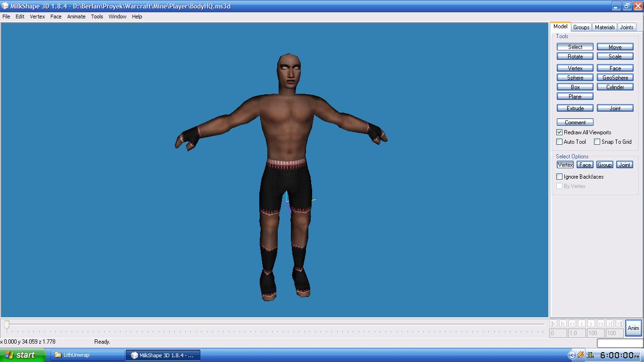Viewport: 644px width, 362px height.
Task: Expand hidden system tray icons arrow
Action: point(572,355)
